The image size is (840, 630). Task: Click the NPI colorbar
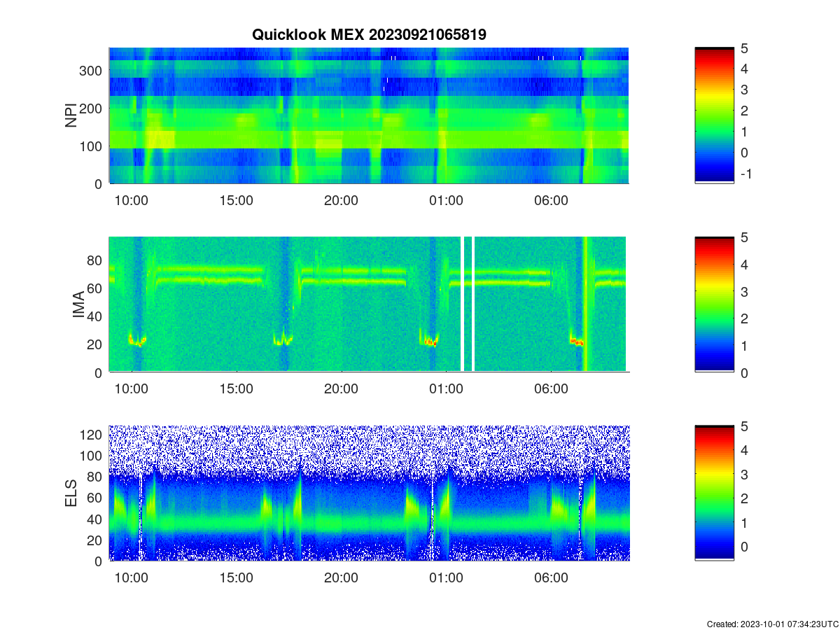(x=714, y=115)
